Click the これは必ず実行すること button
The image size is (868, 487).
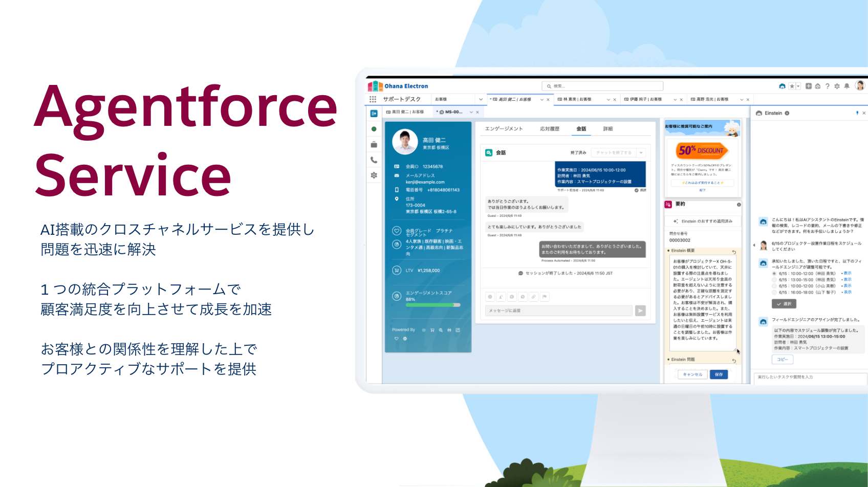702,183
